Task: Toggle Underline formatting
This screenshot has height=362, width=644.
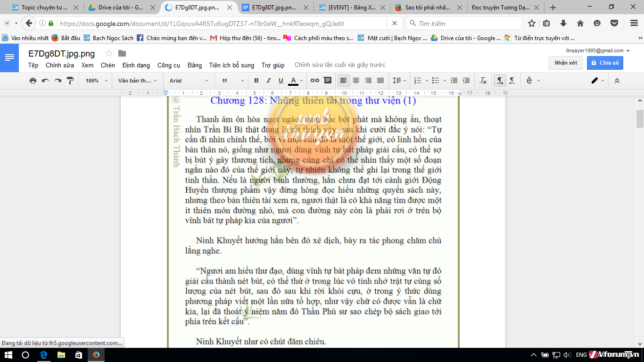Action: point(281,81)
